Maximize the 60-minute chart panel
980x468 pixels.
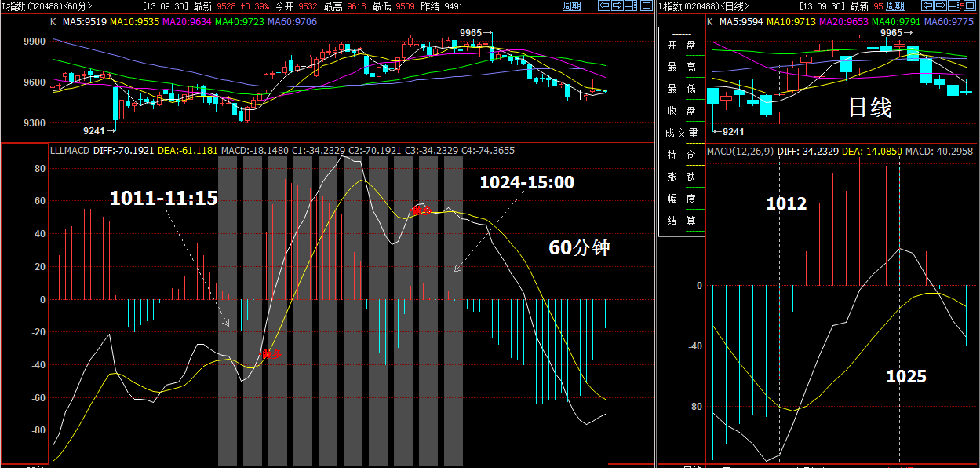click(645, 6)
